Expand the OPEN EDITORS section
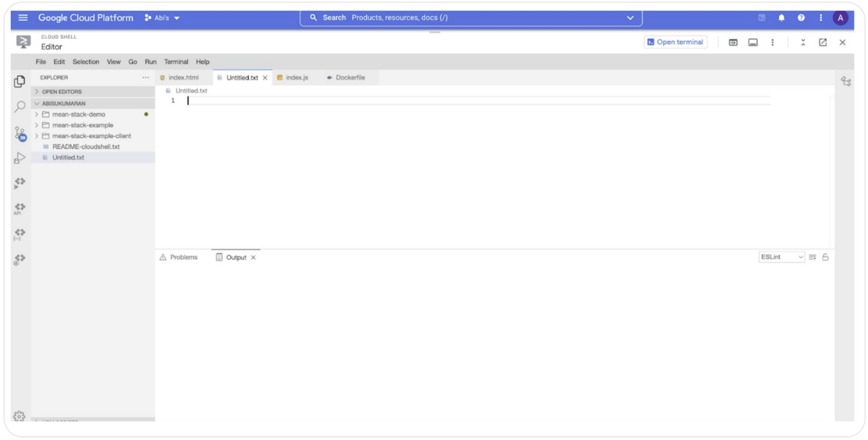 tap(61, 92)
